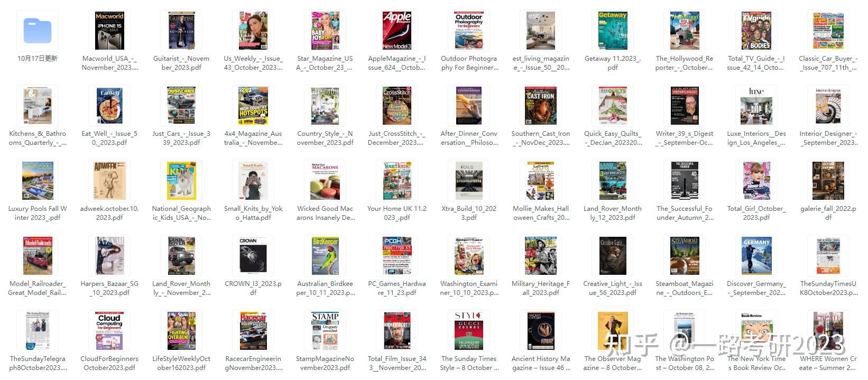Open galerie_fall_2022 PDF thumbnail
Screen dimensions: 868x380
pos(828,181)
